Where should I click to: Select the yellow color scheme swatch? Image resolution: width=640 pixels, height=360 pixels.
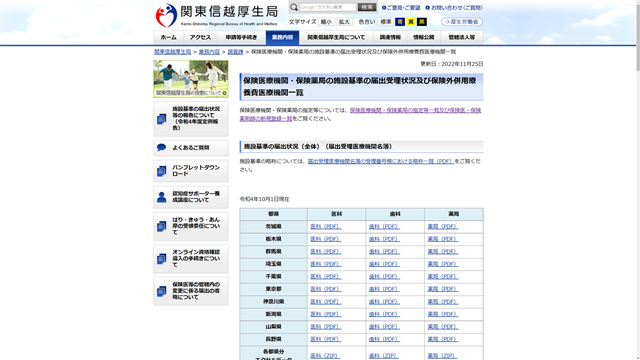coord(411,22)
